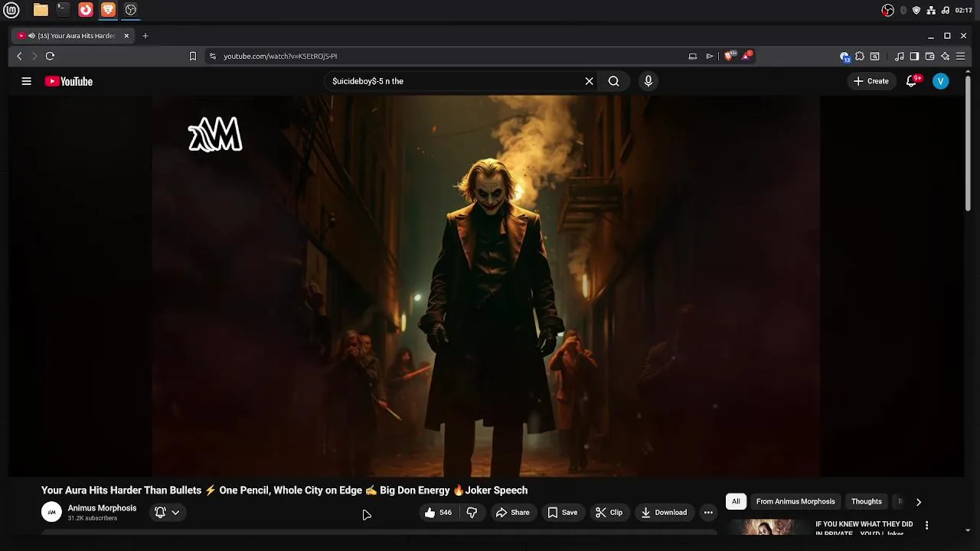The image size is (980, 551).
Task: Open the YouTube guide hamburger menu
Action: pyautogui.click(x=26, y=81)
